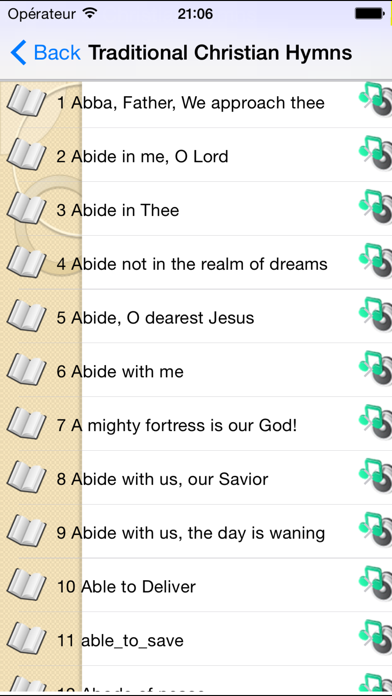Tap the Back button

tap(45, 52)
